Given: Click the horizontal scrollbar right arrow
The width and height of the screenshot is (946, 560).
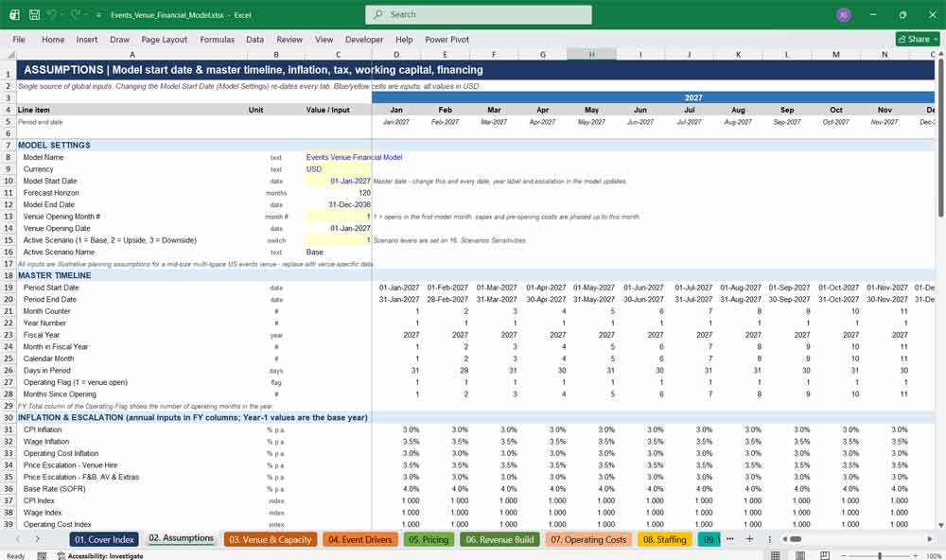Looking at the screenshot, I should point(930,539).
